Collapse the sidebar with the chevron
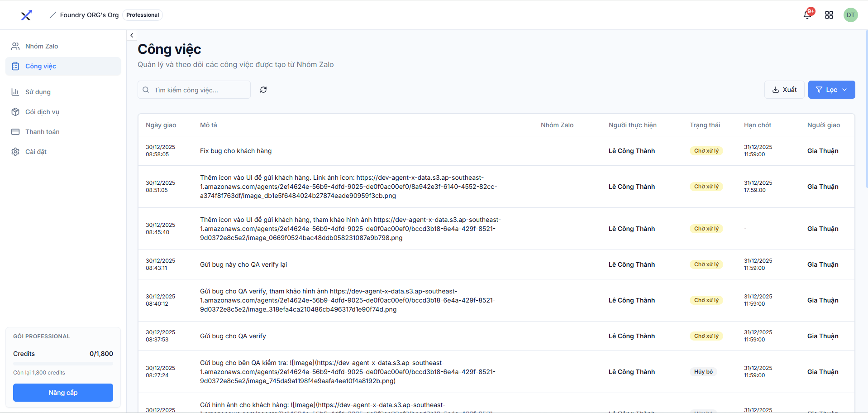The height and width of the screenshot is (413, 868). pyautogui.click(x=132, y=35)
